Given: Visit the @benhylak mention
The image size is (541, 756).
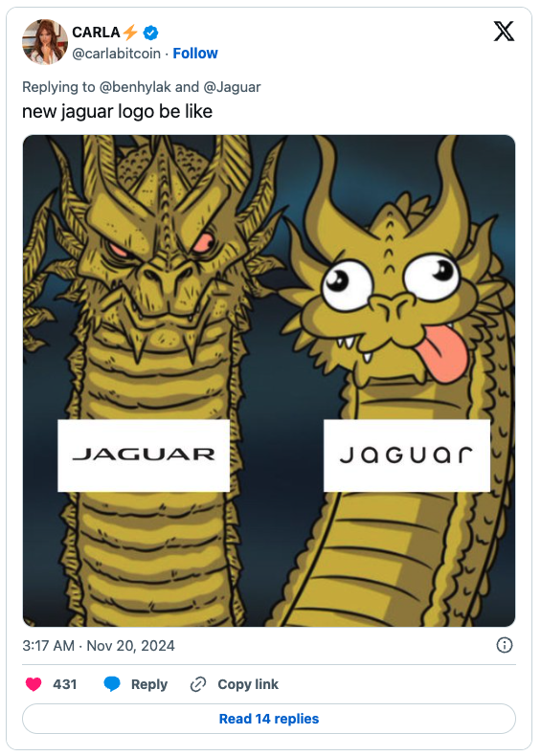Looking at the screenshot, I should click(135, 87).
